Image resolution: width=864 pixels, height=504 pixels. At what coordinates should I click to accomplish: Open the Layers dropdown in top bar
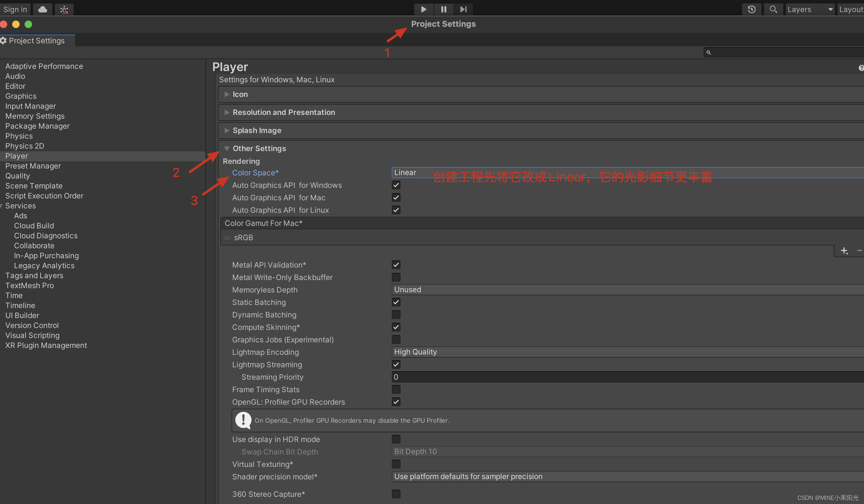point(809,8)
